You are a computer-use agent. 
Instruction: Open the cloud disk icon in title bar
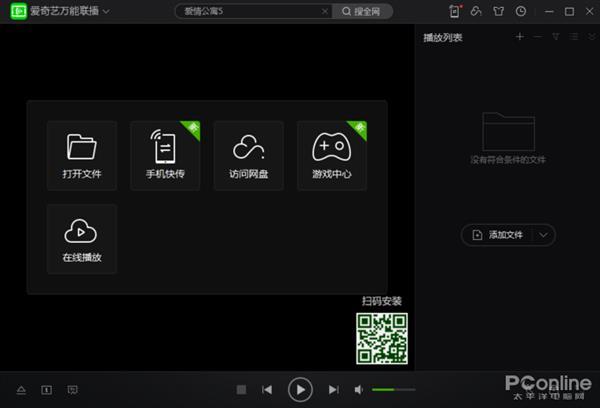coord(476,11)
